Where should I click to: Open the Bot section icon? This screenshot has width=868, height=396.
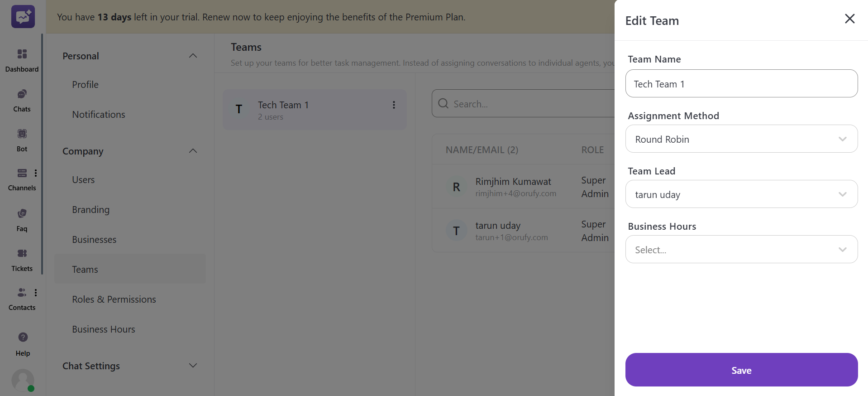[x=22, y=134]
